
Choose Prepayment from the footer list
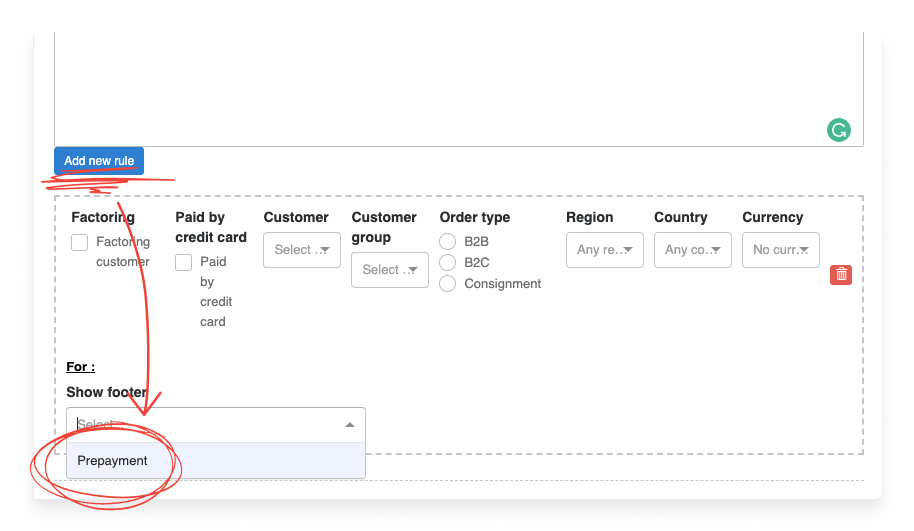tap(216, 460)
